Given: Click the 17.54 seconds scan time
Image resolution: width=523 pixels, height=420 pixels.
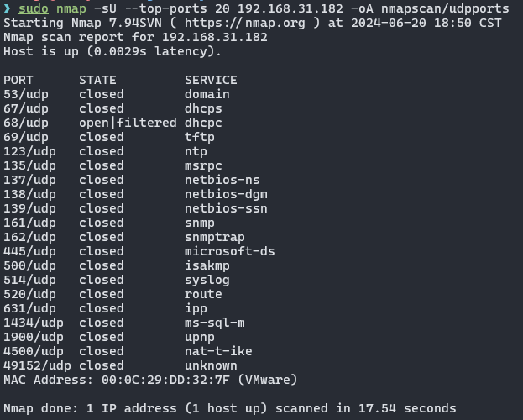Looking at the screenshot, I should click(x=407, y=408).
